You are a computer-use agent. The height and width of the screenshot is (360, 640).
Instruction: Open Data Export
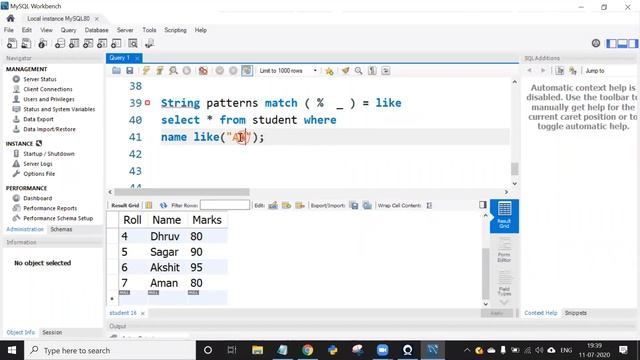pos(38,119)
